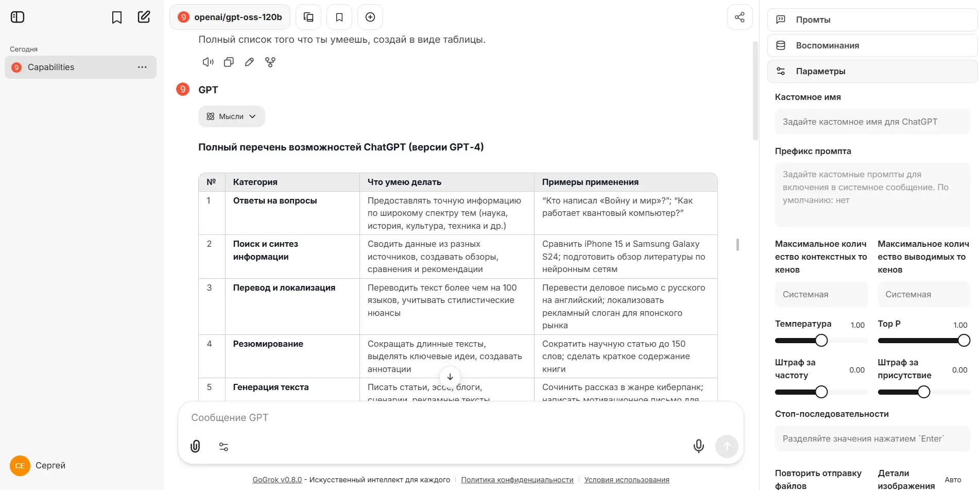Attach a file using the paperclip icon
Image resolution: width=980 pixels, height=490 pixels.
coord(195,446)
